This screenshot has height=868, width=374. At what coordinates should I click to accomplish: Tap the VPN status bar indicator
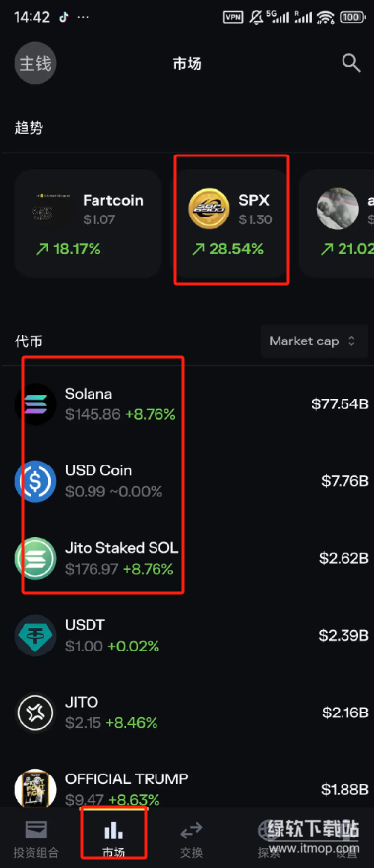[x=233, y=17]
